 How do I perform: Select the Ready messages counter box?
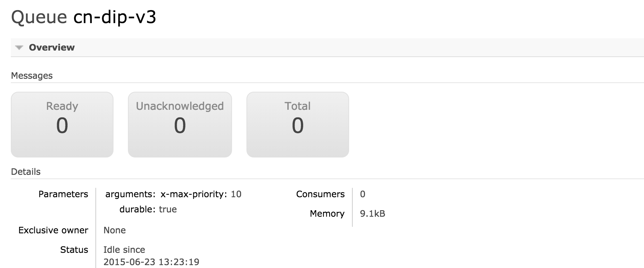62,125
